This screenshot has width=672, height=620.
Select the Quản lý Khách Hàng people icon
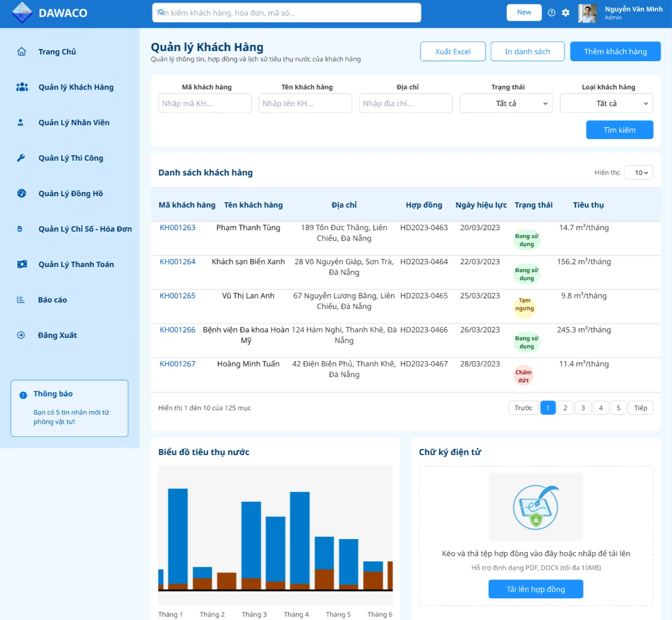(x=22, y=87)
